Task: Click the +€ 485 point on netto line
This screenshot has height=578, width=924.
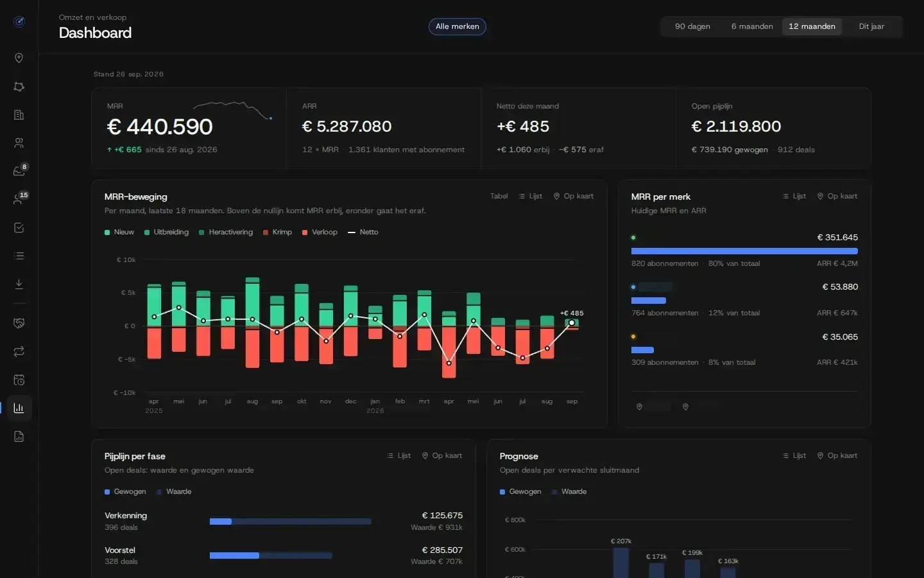Action: 572,322
